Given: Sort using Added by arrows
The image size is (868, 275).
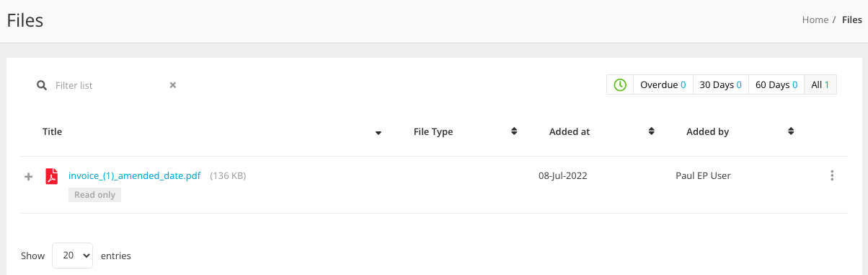Looking at the screenshot, I should tap(791, 131).
